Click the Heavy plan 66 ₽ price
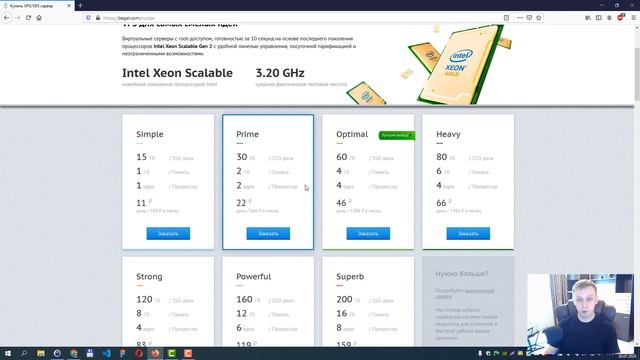This screenshot has height=360, width=640. click(444, 202)
